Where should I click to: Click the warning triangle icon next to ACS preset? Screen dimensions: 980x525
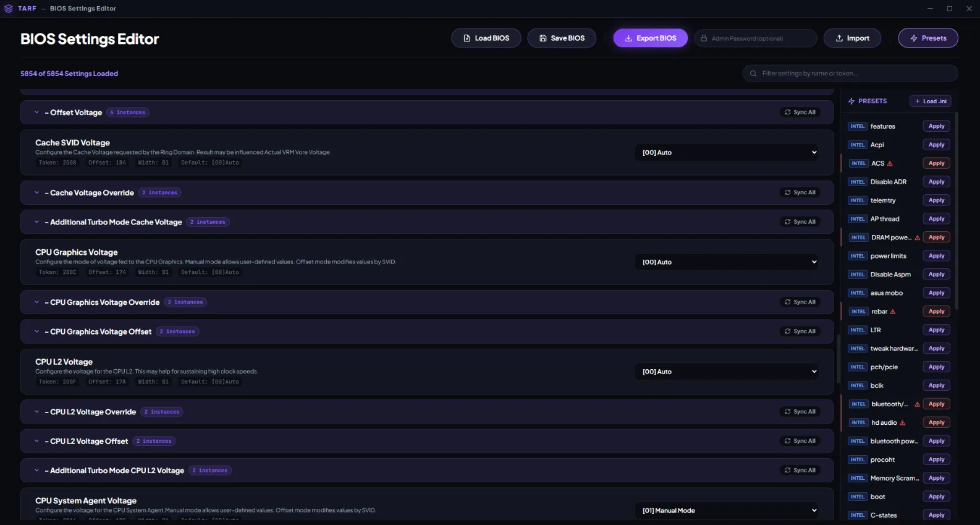coord(890,164)
